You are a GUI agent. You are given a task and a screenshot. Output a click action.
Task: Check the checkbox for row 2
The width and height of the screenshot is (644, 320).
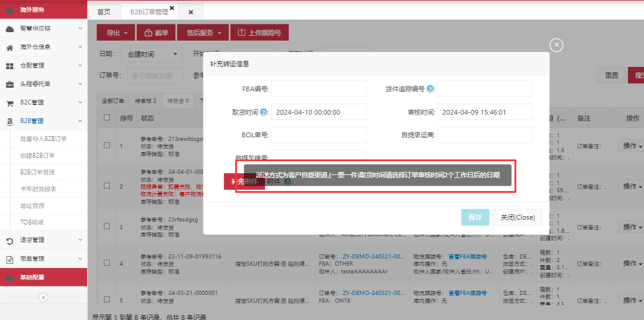[107, 186]
